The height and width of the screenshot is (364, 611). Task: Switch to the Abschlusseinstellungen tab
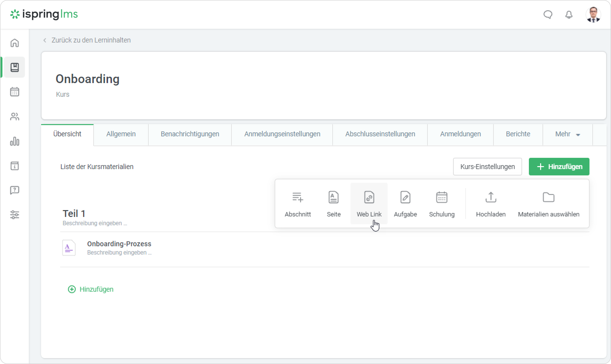[x=380, y=134]
